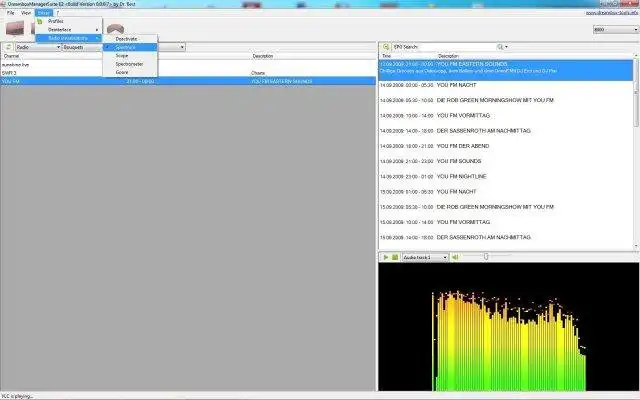The width and height of the screenshot is (640, 400).
Task: Open the combo box below website link
Action: [616, 29]
